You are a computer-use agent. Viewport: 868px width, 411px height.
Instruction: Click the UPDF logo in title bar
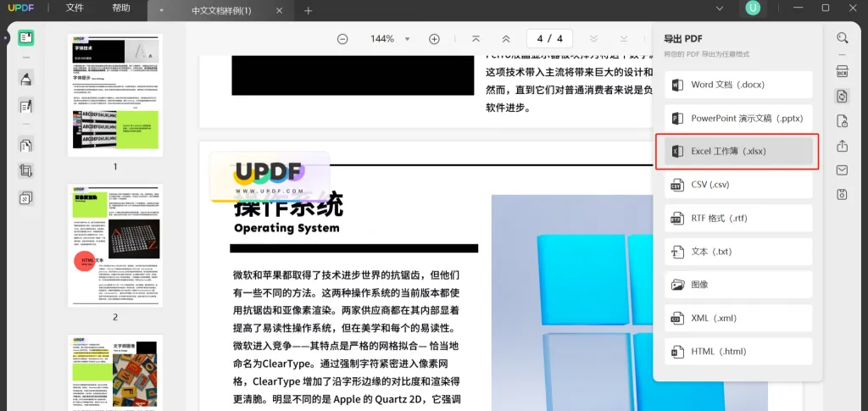click(x=21, y=8)
